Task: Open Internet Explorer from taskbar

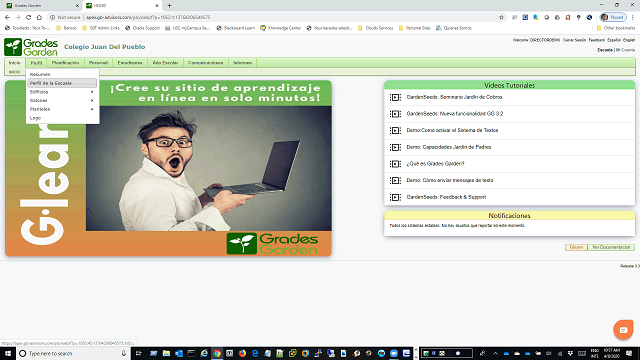Action: coord(204,353)
